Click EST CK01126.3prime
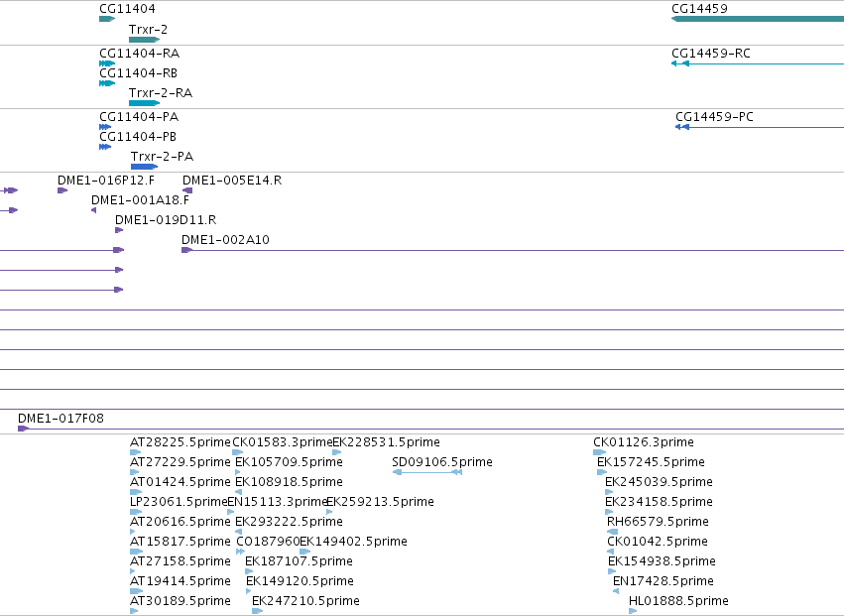This screenshot has width=844, height=616. click(644, 442)
